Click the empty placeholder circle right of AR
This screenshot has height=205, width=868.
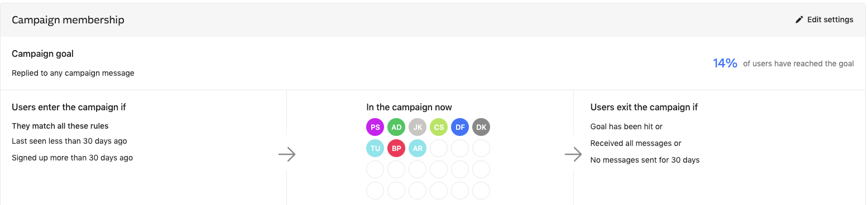pos(439,148)
